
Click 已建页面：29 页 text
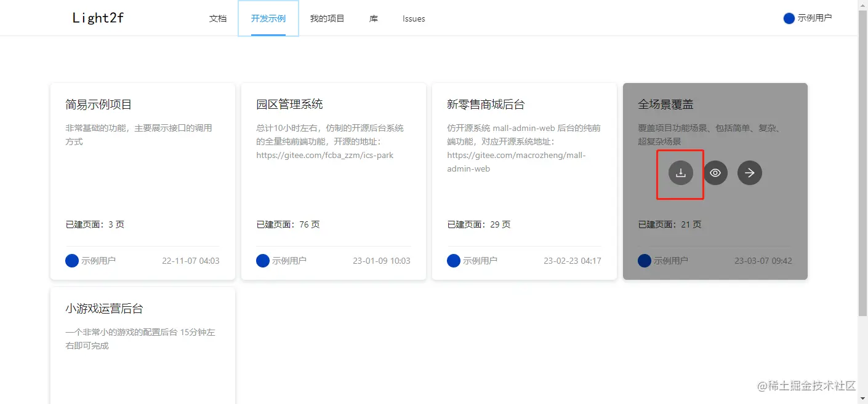479,224
